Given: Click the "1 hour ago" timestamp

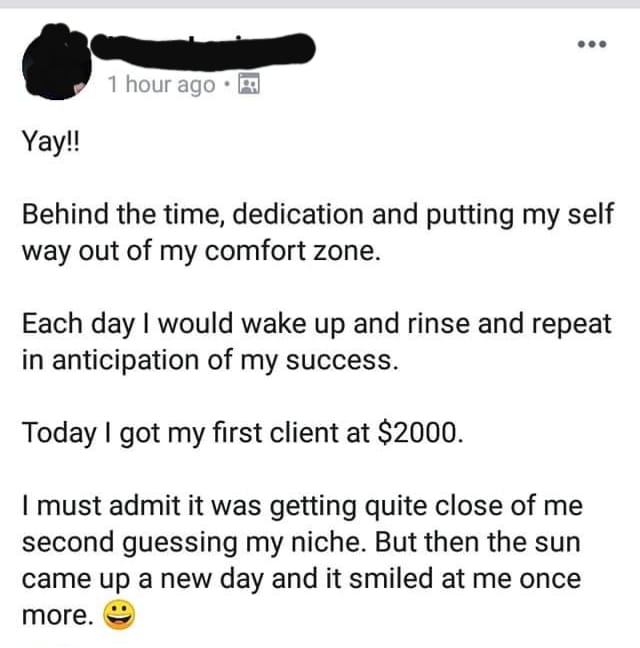Looking at the screenshot, I should [x=162, y=84].
